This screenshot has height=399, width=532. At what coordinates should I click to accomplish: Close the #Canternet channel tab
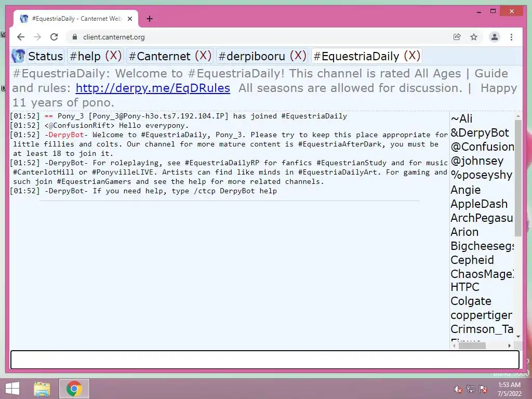(203, 56)
